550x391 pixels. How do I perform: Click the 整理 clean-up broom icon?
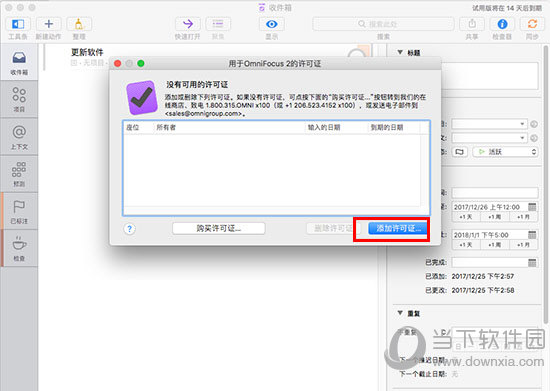(x=79, y=24)
